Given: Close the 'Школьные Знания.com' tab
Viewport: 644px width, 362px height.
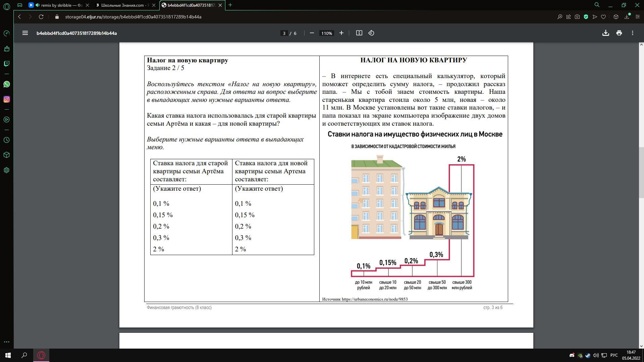Looking at the screenshot, I should coord(154,5).
